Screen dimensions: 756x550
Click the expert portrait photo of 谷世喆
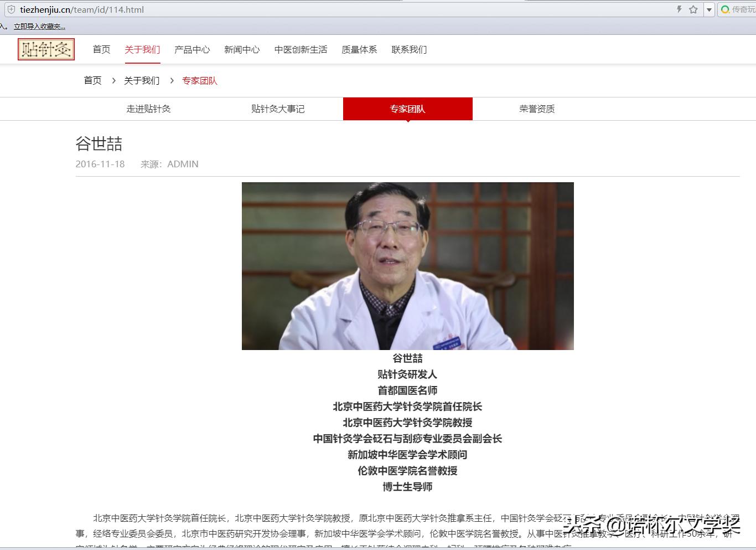point(407,266)
